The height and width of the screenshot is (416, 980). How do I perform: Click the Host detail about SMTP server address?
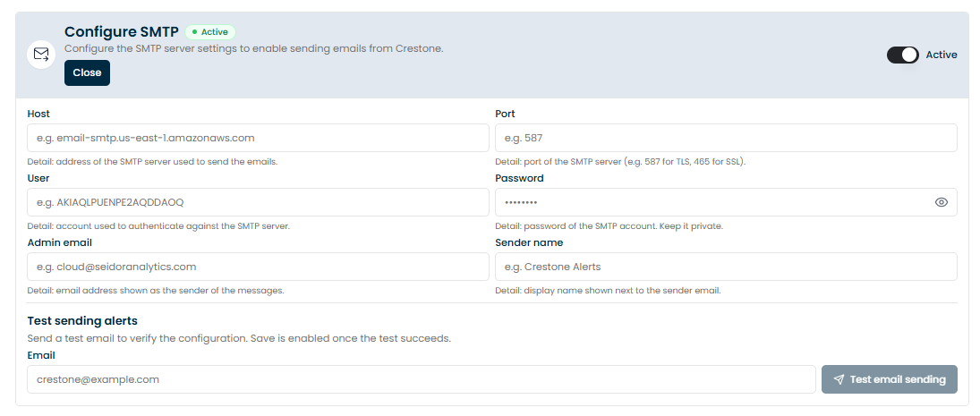(x=152, y=162)
